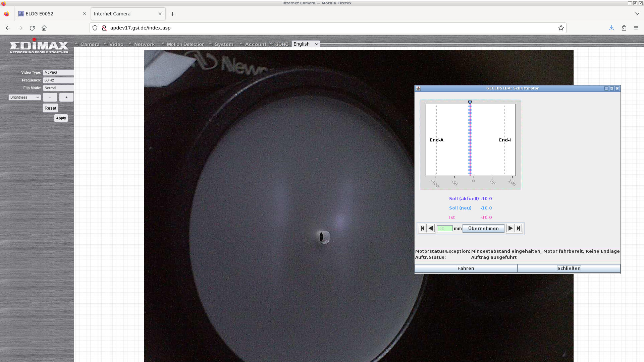This screenshot has height=362, width=644.
Task: Minimize the Schrittmotor window
Action: tap(606, 88)
